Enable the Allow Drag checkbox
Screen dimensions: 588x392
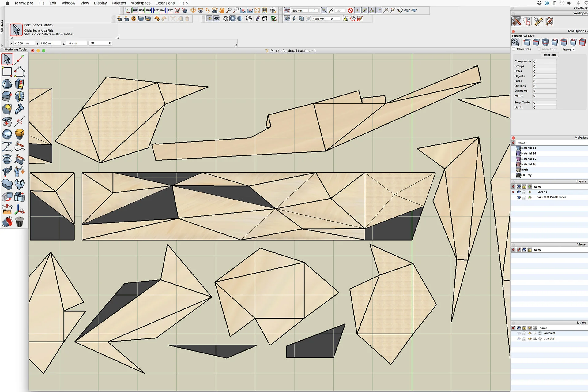coord(514,49)
